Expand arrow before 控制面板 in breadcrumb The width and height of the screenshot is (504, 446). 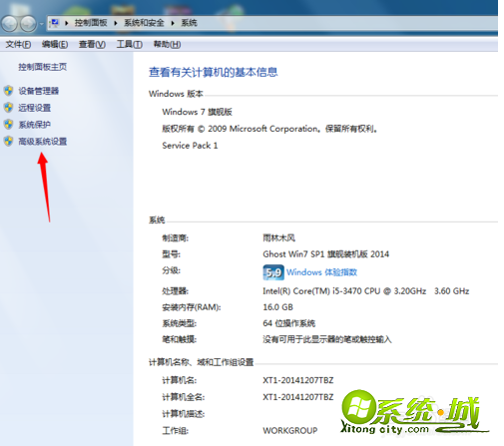tap(67, 23)
